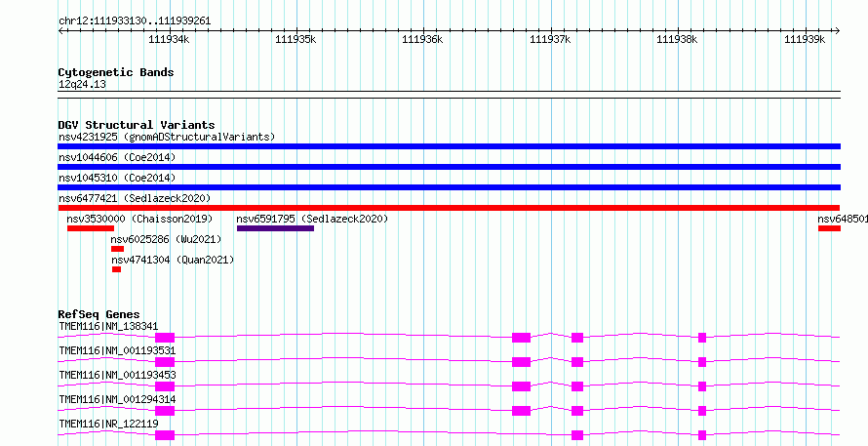Click the 111938k ruler label

[677, 39]
